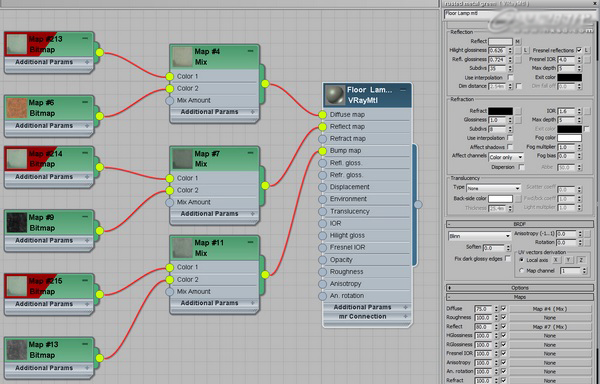Collapse the Map #213 Bitmap node
Image resolution: width=600 pixels, height=384 pixels.
coord(85,38)
